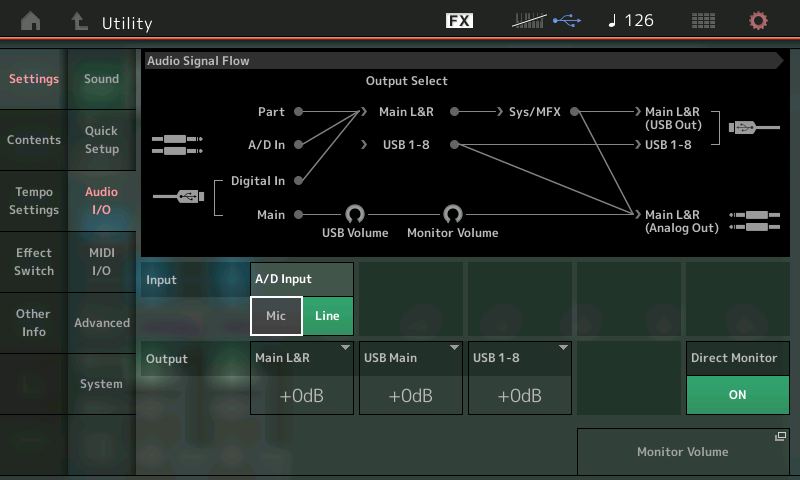This screenshot has height=480, width=800.
Task: Click the Output row label
Action: click(167, 359)
